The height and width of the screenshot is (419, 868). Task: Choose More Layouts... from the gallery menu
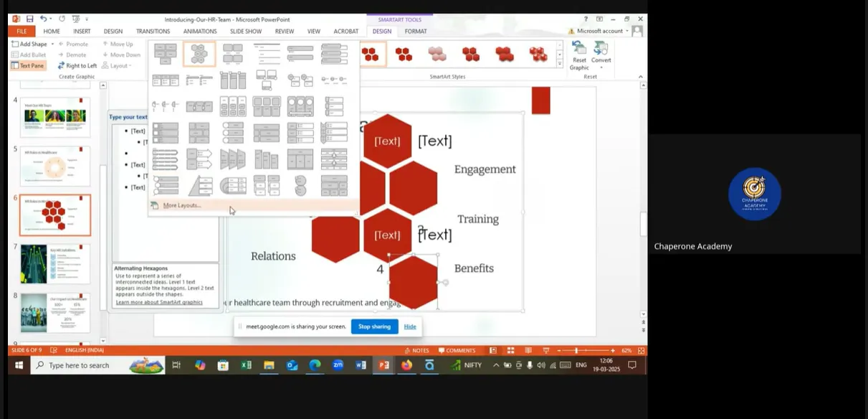(181, 206)
